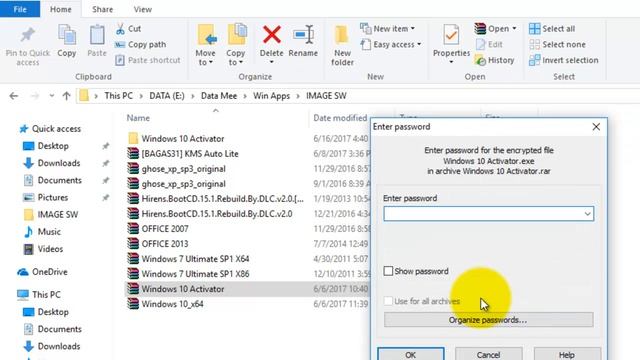640x360 pixels.
Task: Click the red Delete icon
Action: tap(271, 35)
